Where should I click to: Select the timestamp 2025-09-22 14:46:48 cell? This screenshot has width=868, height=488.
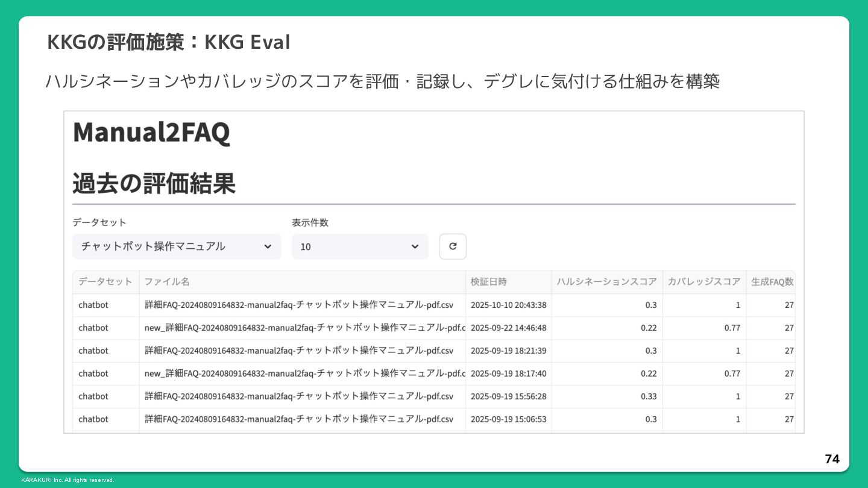508,328
